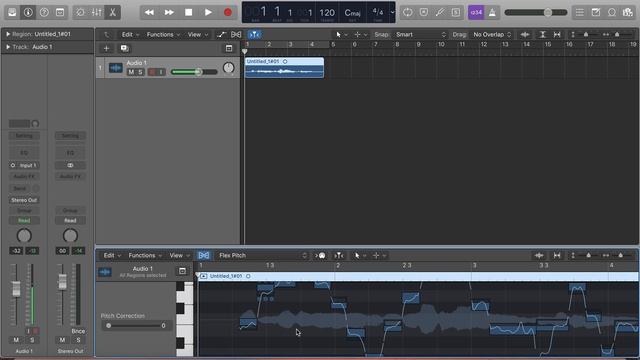Start playback with the Play button
Image resolution: width=640 pixels, height=360 pixels.
[x=208, y=12]
